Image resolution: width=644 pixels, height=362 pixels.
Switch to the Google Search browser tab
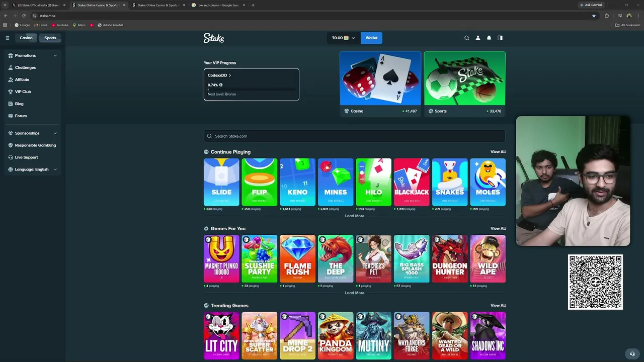pyautogui.click(x=217, y=5)
